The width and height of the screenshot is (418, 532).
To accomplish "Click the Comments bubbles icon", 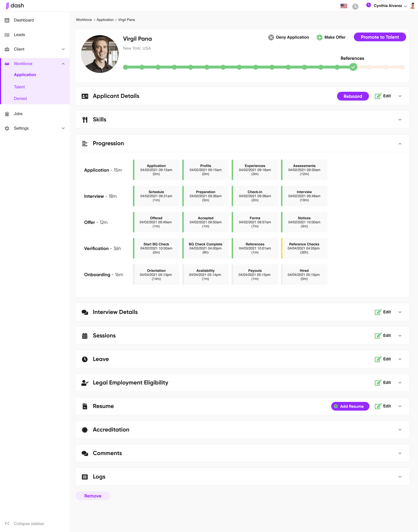I will coord(85,453).
